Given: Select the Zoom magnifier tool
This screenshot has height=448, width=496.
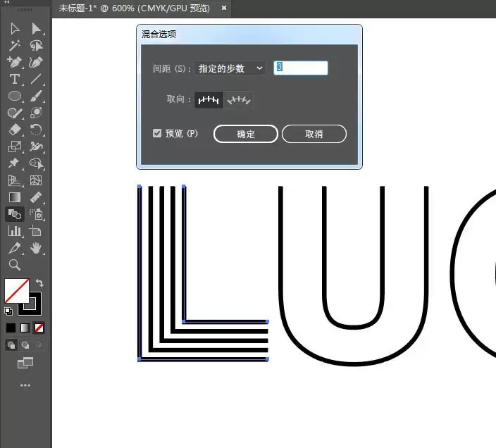Looking at the screenshot, I should tap(15, 265).
